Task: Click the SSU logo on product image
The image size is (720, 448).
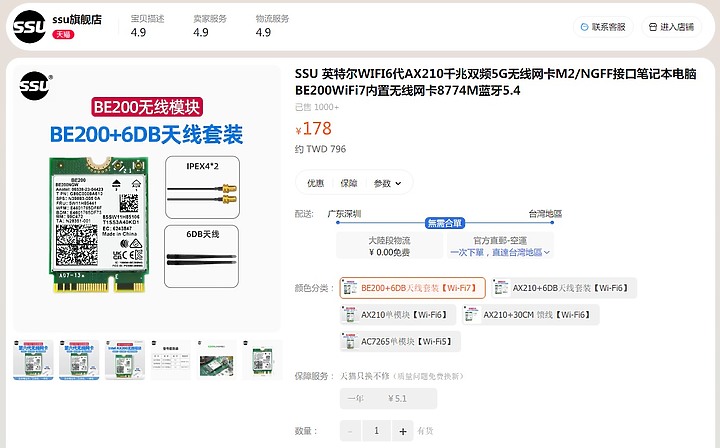Action: click(x=35, y=86)
